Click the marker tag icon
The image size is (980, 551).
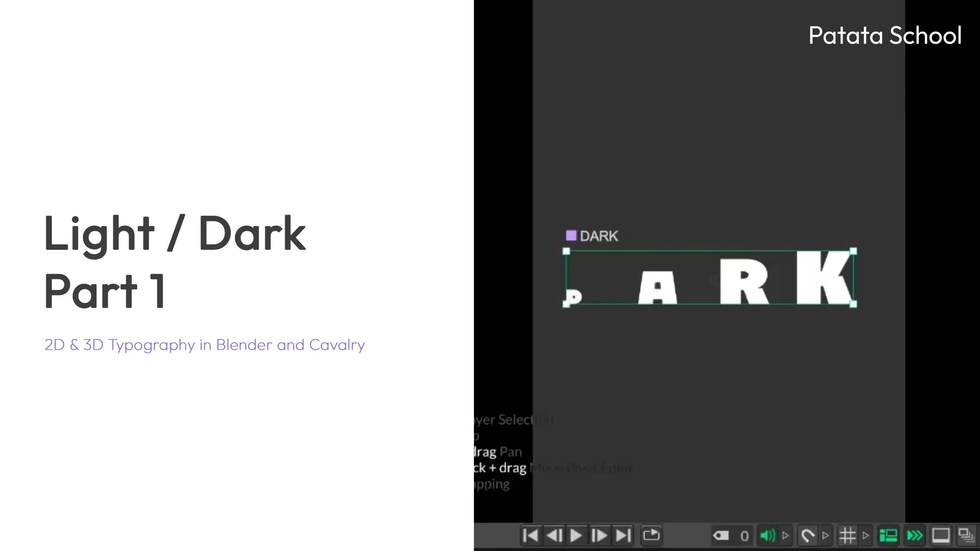coord(720,535)
